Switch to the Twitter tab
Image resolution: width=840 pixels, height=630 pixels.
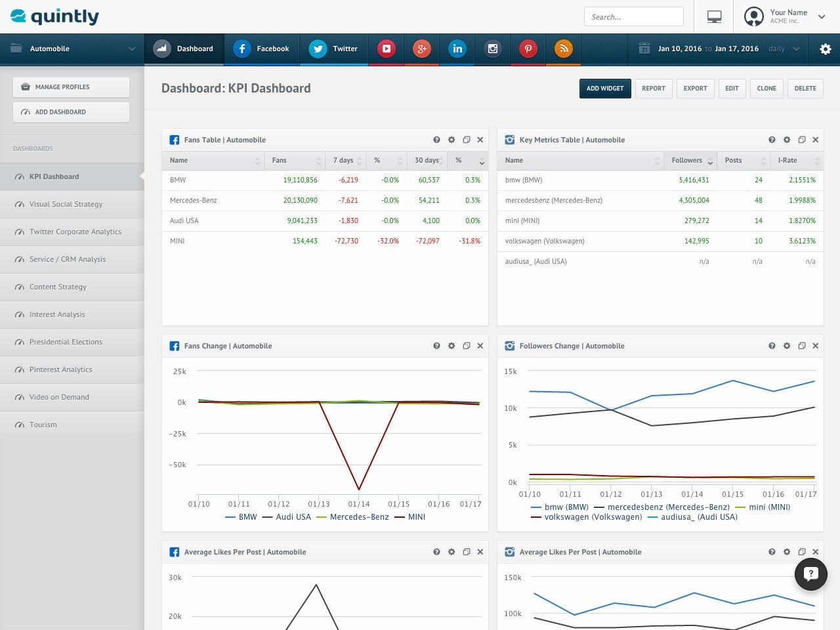pos(334,49)
